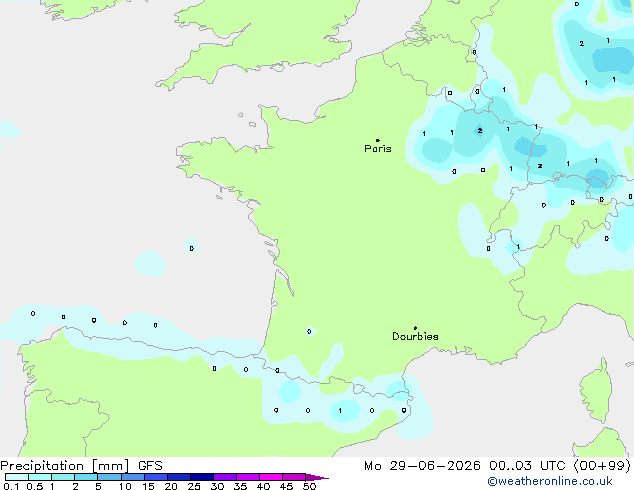Click the legend value 25 label
Image resolution: width=634 pixels, height=490 pixels.
(194, 486)
